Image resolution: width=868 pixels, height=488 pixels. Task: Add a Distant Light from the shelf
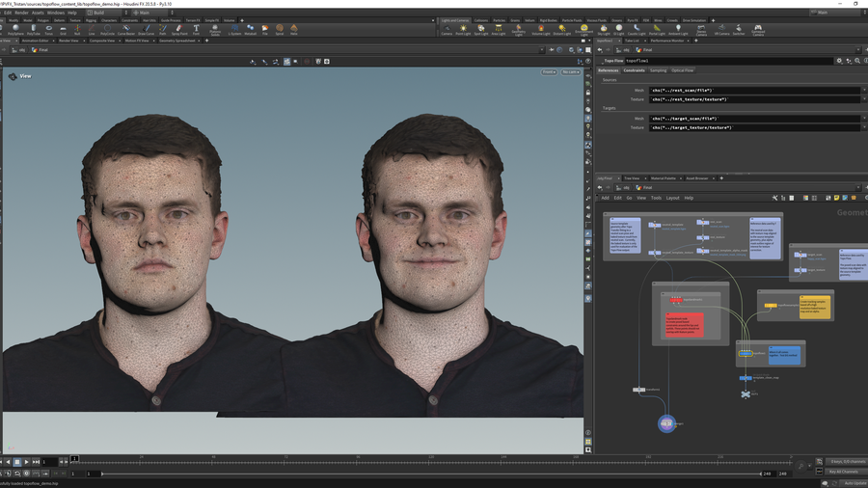click(x=562, y=29)
